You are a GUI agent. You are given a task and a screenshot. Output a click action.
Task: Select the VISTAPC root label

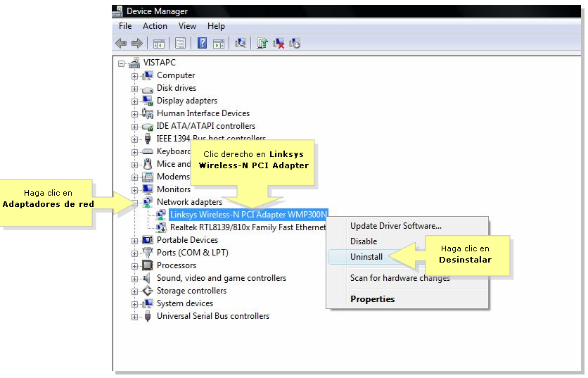(x=160, y=63)
